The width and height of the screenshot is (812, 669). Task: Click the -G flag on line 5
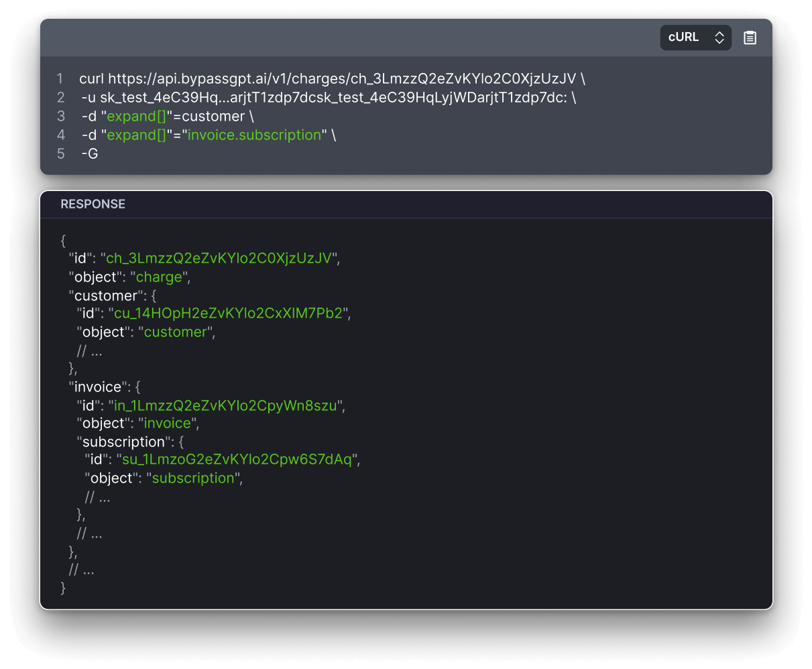coord(91,154)
